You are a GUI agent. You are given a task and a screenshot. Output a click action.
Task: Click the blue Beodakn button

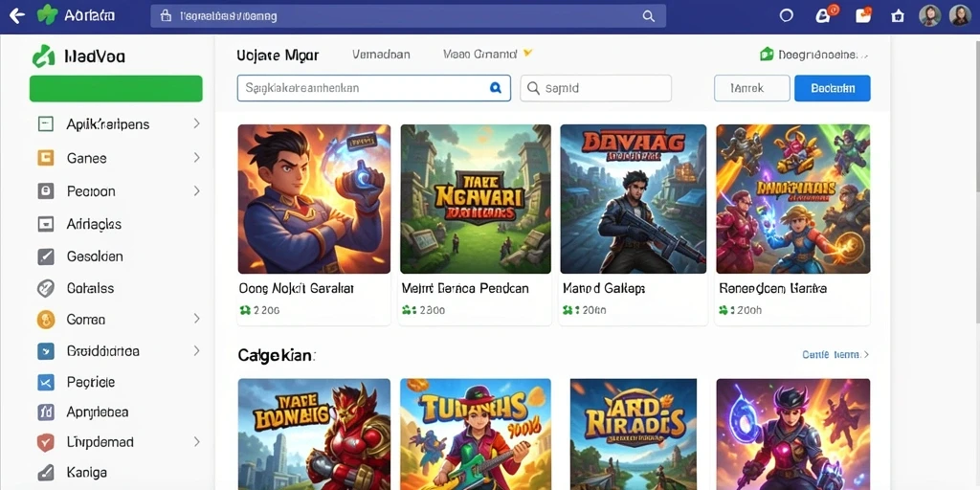pyautogui.click(x=833, y=88)
